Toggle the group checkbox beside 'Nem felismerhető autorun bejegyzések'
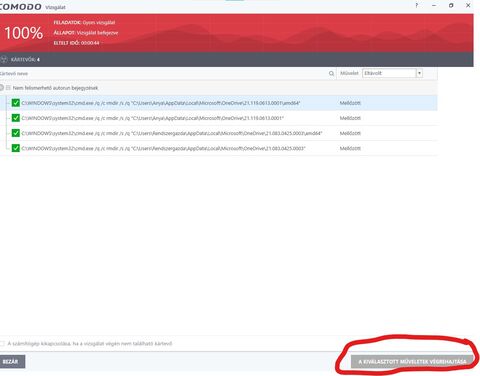Image resolution: width=480 pixels, height=376 pixels. click(x=8, y=88)
